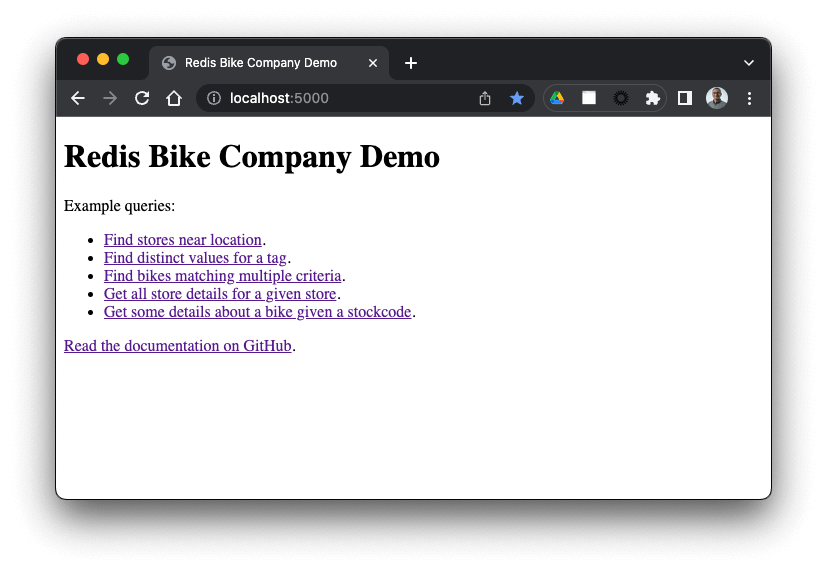The image size is (827, 573).
Task: Open Read the documentation on GitHub
Action: (178, 346)
